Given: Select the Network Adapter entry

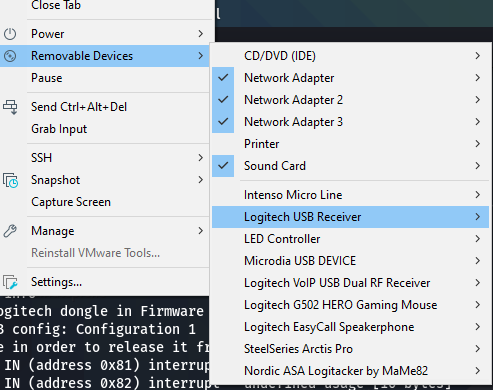Looking at the screenshot, I should [x=350, y=78].
